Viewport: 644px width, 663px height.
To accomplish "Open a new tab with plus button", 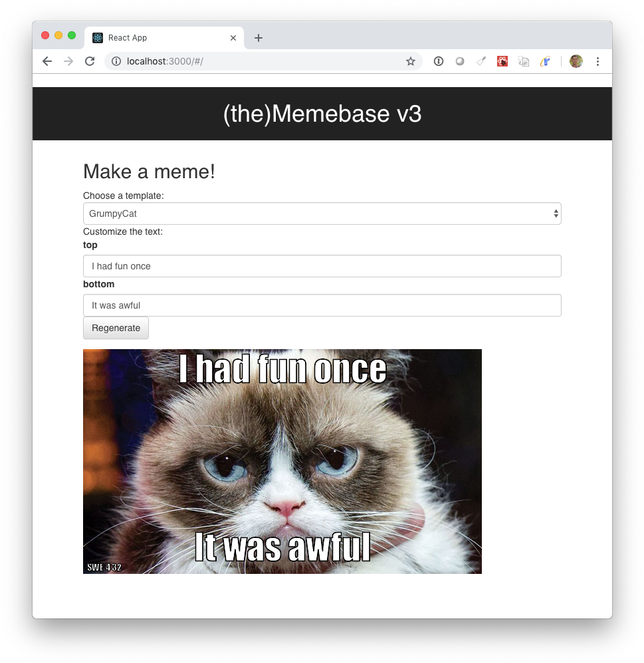I will (x=259, y=38).
